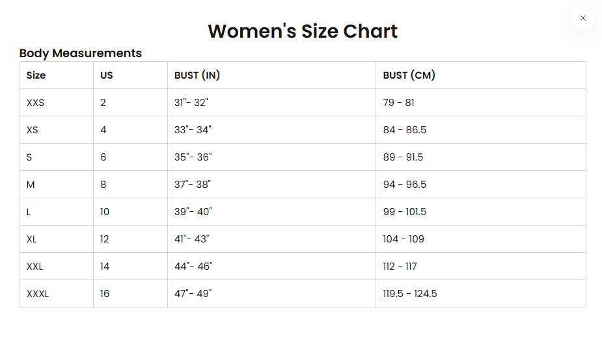Click the Size column header
The image size is (602, 364).
[x=36, y=75]
